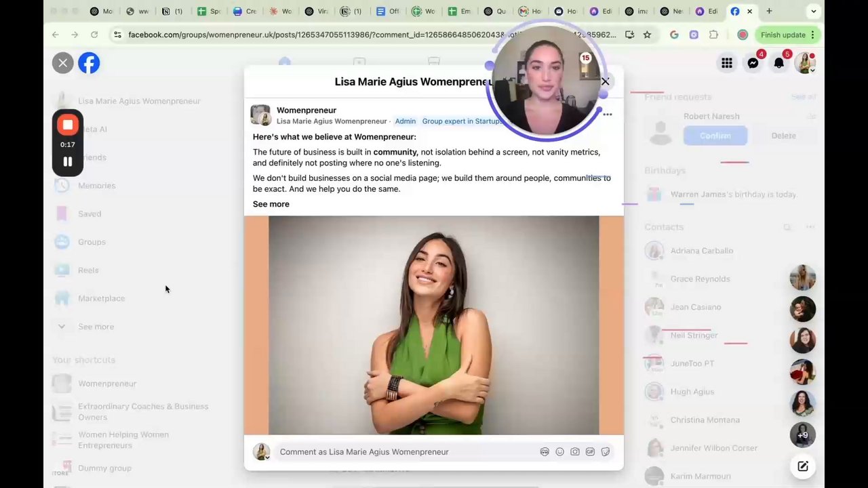Open account profile menu in top bar

pyautogui.click(x=805, y=63)
